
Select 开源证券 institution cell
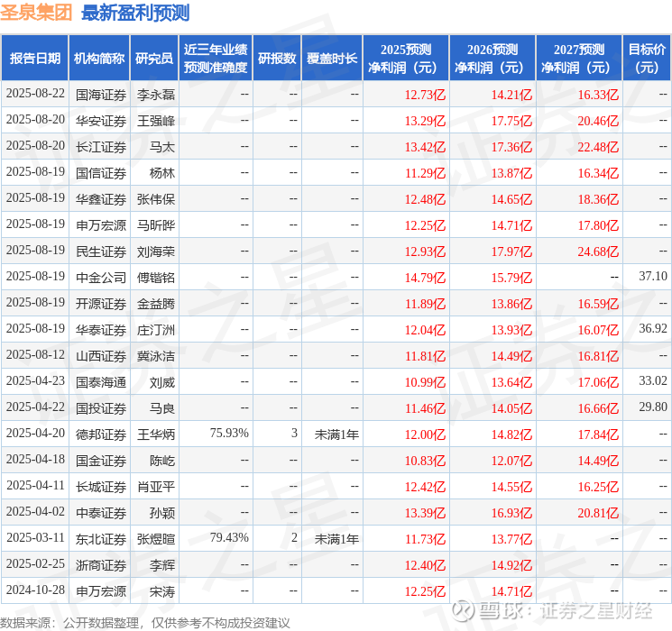click(x=101, y=304)
